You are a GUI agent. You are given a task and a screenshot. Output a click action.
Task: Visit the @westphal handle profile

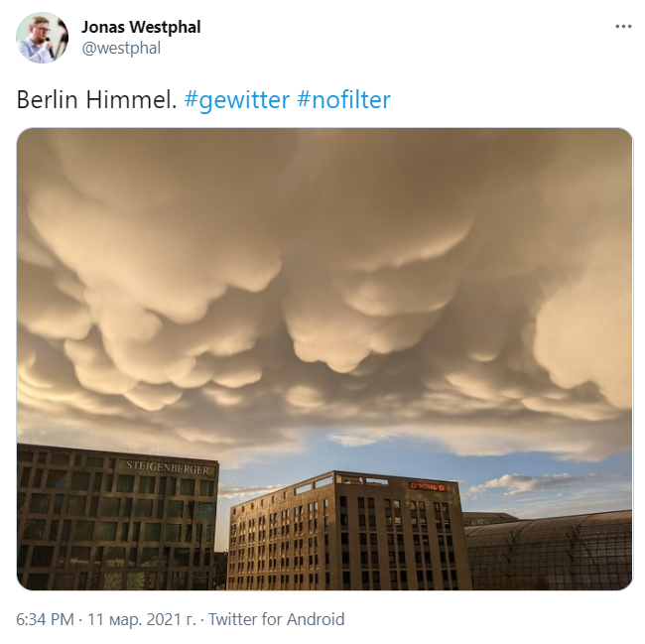click(121, 48)
